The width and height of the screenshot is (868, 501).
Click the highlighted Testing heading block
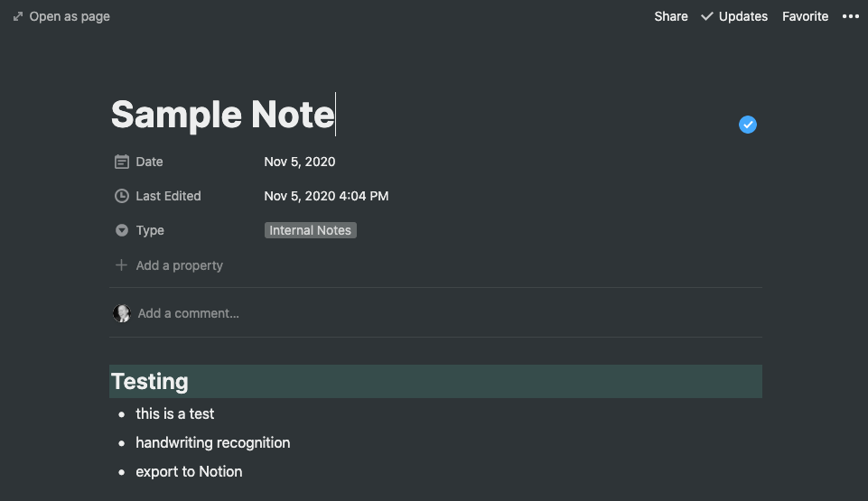coord(435,381)
